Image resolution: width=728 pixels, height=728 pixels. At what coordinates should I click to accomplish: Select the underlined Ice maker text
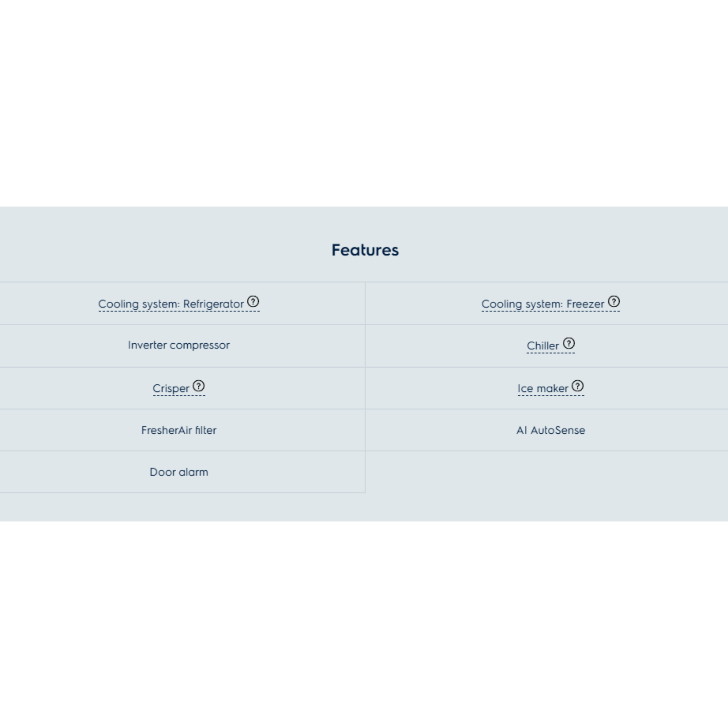click(x=542, y=389)
